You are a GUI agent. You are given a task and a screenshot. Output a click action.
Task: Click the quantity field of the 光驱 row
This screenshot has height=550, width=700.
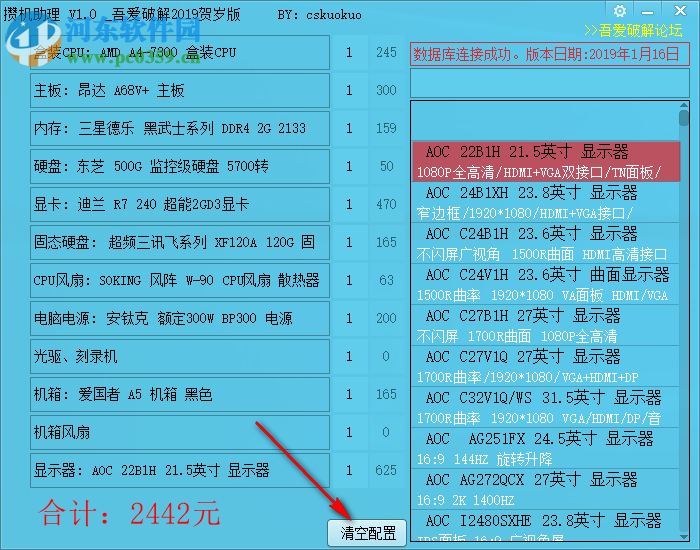click(x=350, y=356)
